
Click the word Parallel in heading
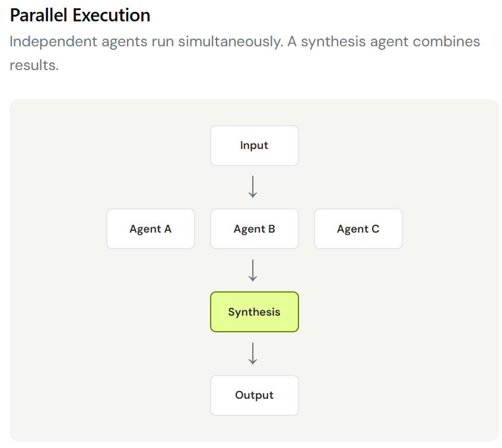(39, 15)
